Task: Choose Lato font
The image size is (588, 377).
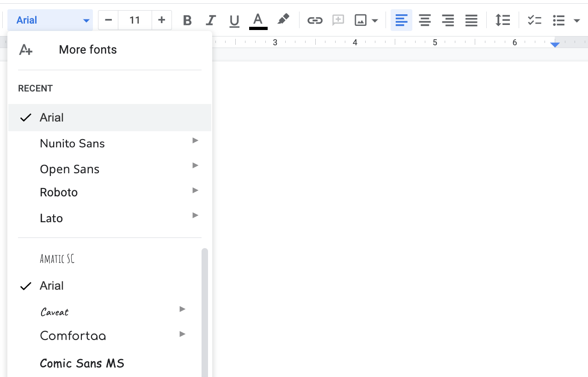Action: point(110,218)
